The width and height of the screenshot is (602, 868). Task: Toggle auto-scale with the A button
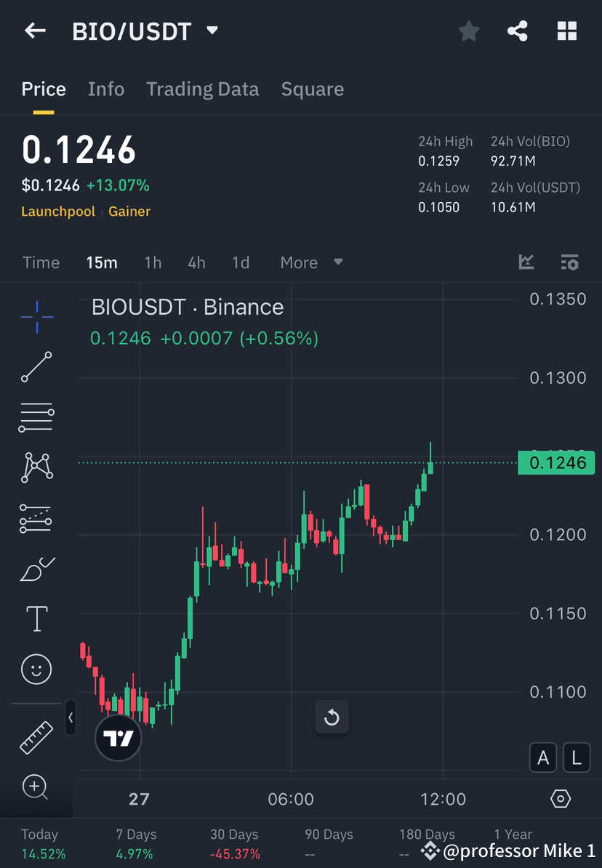coord(543,758)
